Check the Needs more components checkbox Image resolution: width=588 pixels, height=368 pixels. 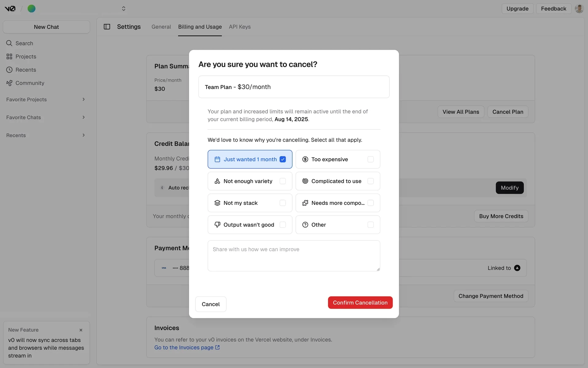371,203
